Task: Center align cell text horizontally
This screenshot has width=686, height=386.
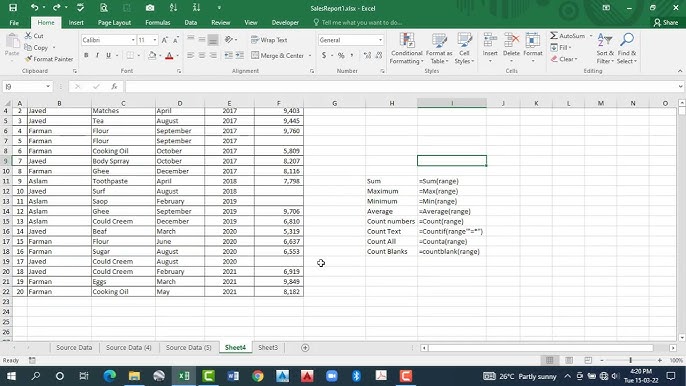Action: point(202,56)
